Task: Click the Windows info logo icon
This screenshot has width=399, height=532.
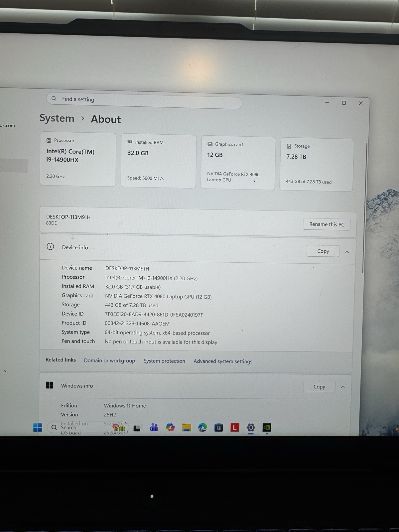Action: [50, 385]
